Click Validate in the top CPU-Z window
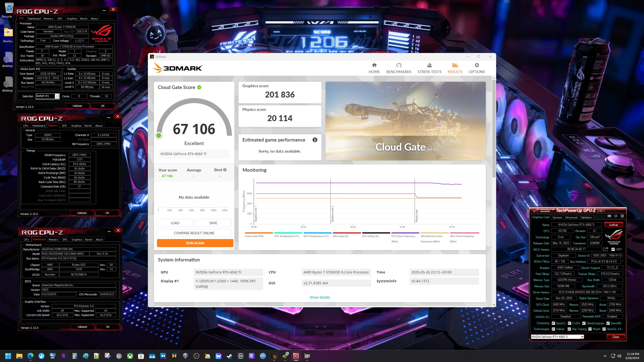The image size is (644, 362). pyautogui.click(x=77, y=106)
